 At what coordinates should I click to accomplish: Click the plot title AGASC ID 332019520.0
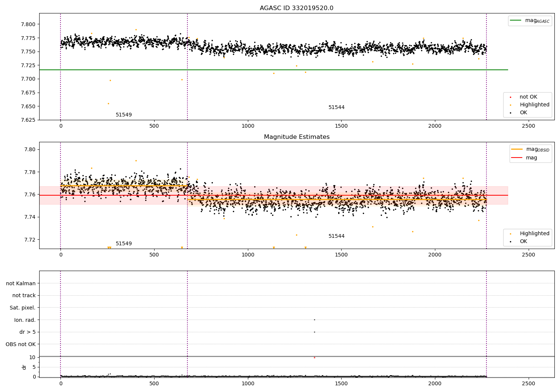tap(296, 8)
